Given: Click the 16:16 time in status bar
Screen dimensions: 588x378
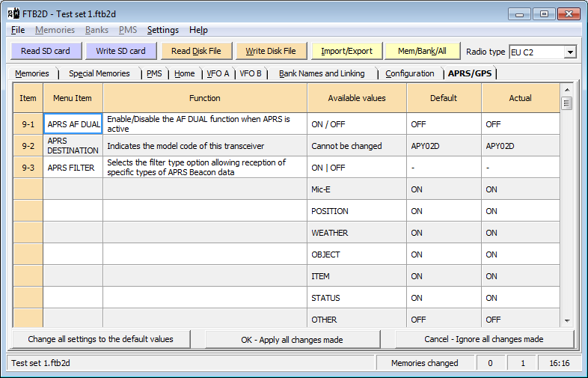Looking at the screenshot, I should click(560, 363).
